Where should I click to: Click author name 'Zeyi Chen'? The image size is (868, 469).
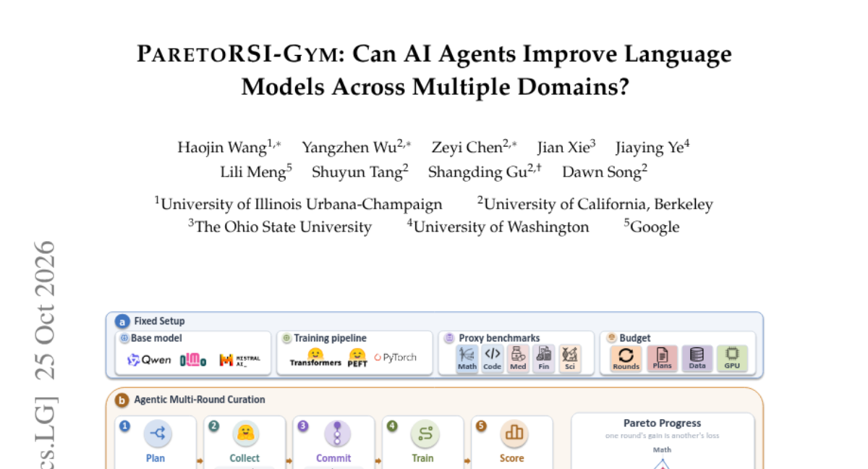[467, 148]
